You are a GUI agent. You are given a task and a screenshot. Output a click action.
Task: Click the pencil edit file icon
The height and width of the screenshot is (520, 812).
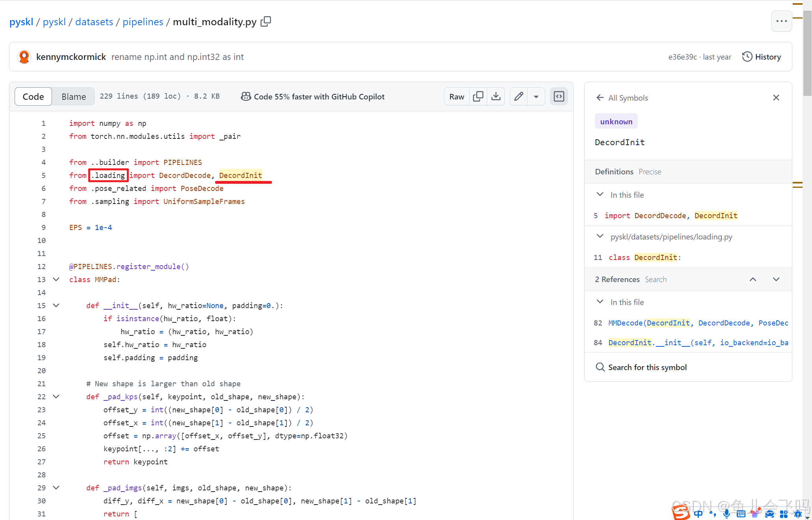click(519, 97)
